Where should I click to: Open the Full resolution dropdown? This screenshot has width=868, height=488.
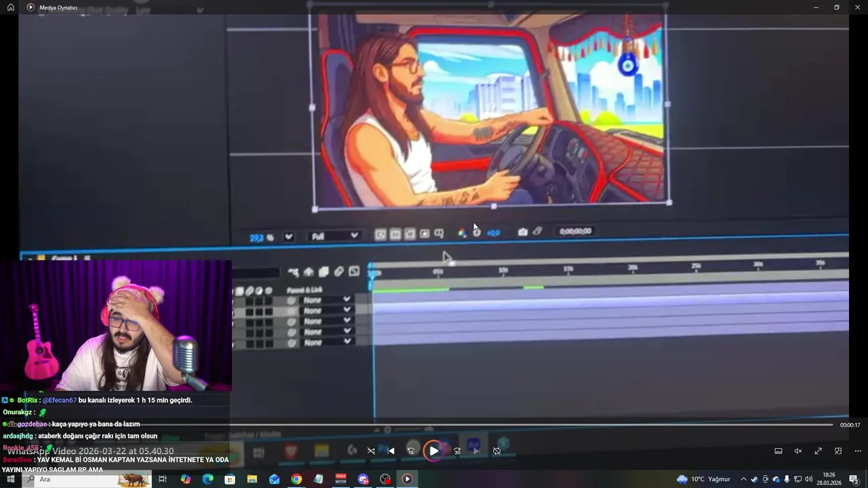(x=334, y=236)
